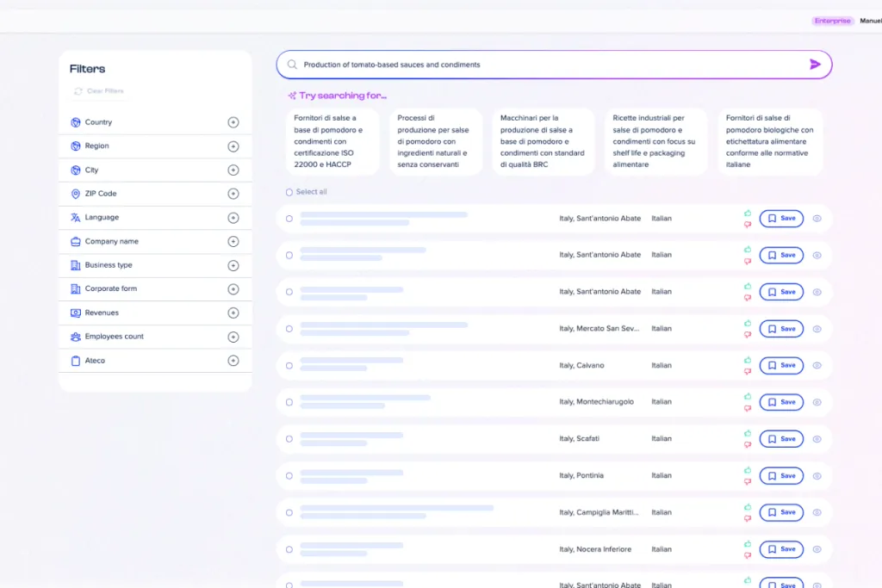Image resolution: width=882 pixels, height=588 pixels.
Task: Expand the City filter plus button
Action: pyautogui.click(x=233, y=170)
